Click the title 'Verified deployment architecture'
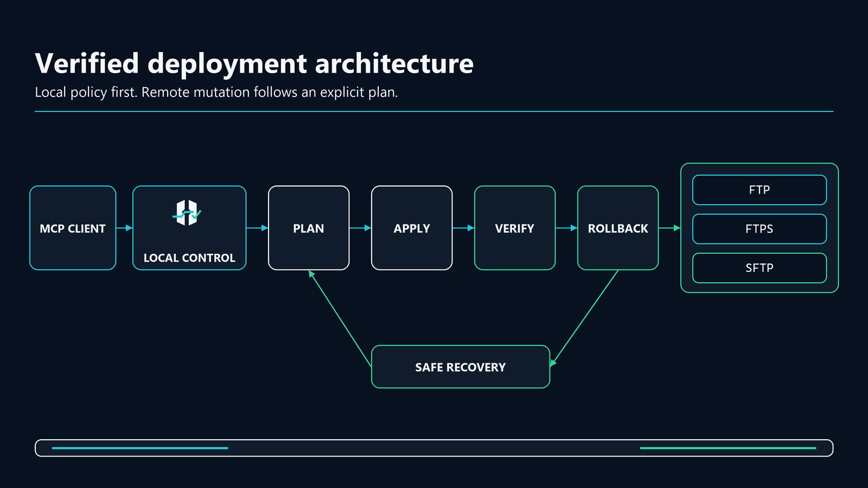The height and width of the screenshot is (488, 868). (x=254, y=64)
